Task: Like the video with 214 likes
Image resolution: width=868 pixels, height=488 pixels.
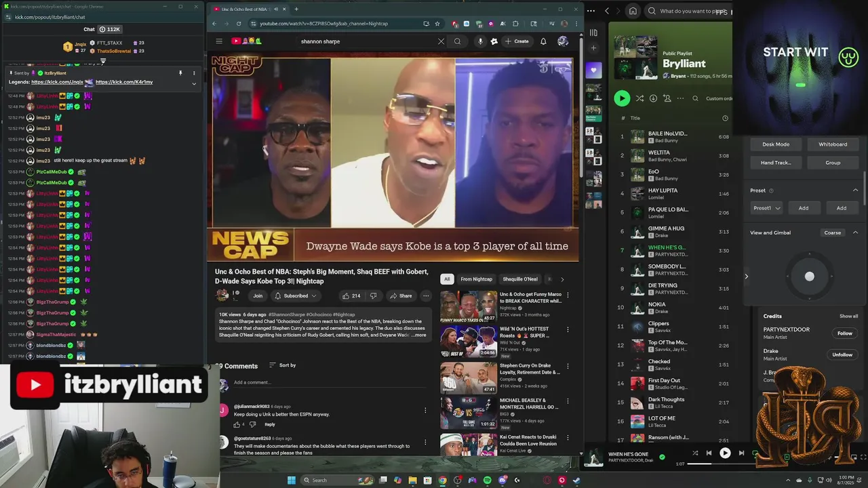Action: (351, 296)
